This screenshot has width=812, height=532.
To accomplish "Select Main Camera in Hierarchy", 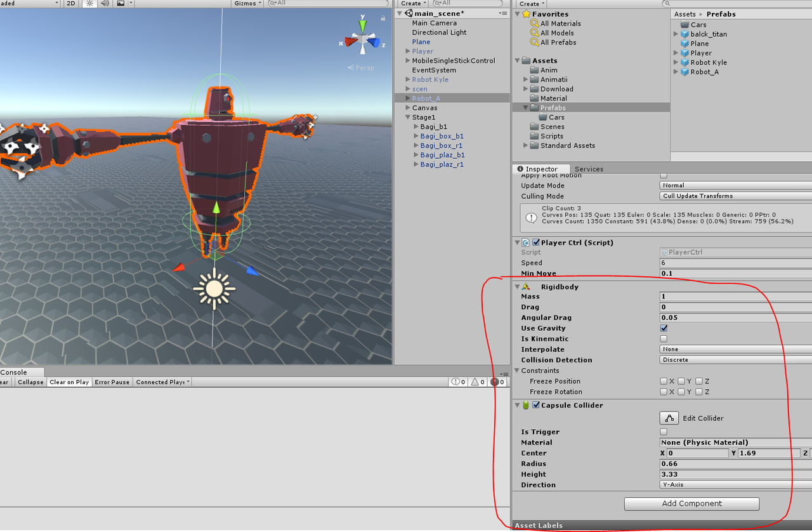I will tap(434, 23).
